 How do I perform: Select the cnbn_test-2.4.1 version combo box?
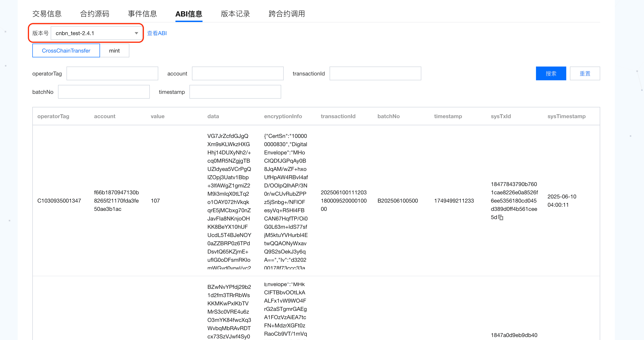92,33
